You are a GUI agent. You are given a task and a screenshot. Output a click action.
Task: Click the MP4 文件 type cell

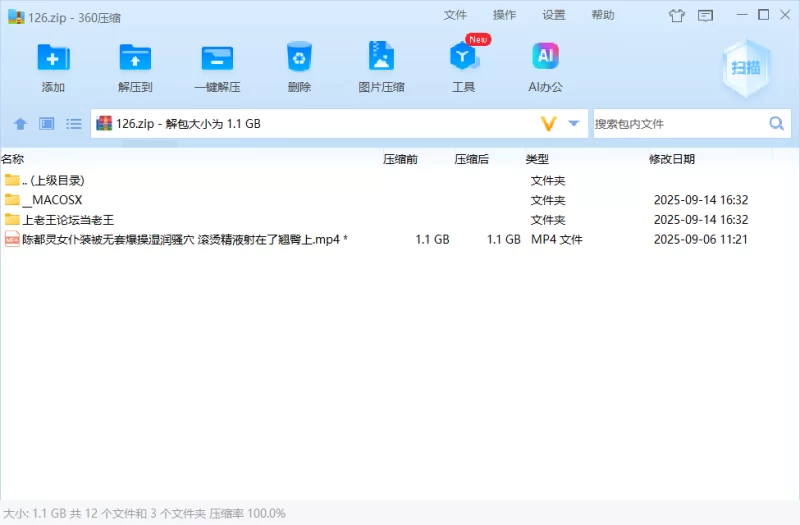click(x=557, y=239)
